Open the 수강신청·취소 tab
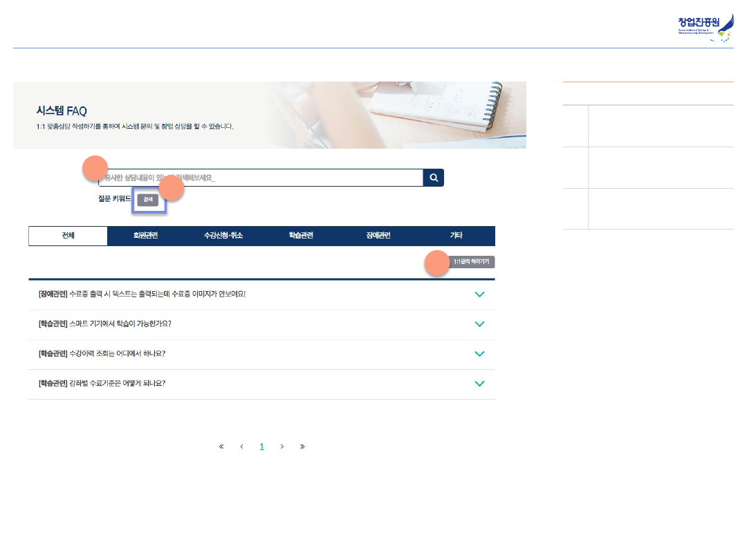The width and height of the screenshot is (747, 560). point(223,236)
